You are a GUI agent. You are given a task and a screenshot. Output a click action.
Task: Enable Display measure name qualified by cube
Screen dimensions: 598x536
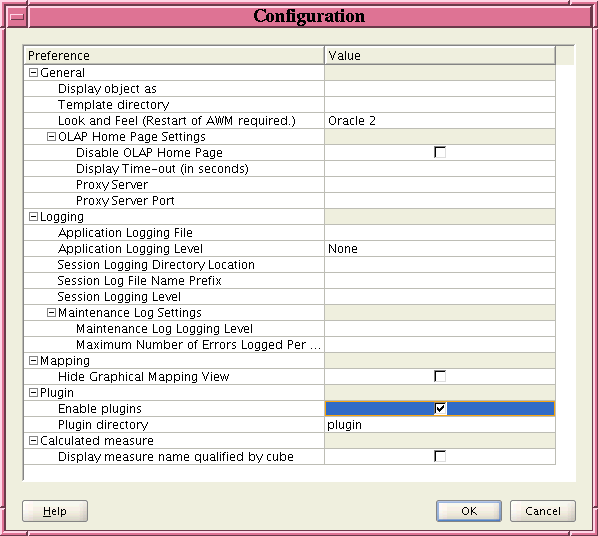click(x=440, y=457)
